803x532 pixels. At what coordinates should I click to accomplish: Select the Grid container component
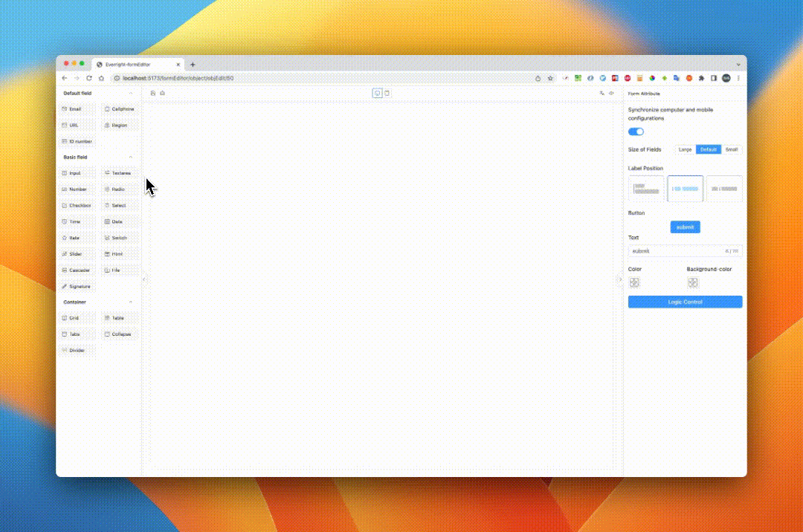click(77, 318)
